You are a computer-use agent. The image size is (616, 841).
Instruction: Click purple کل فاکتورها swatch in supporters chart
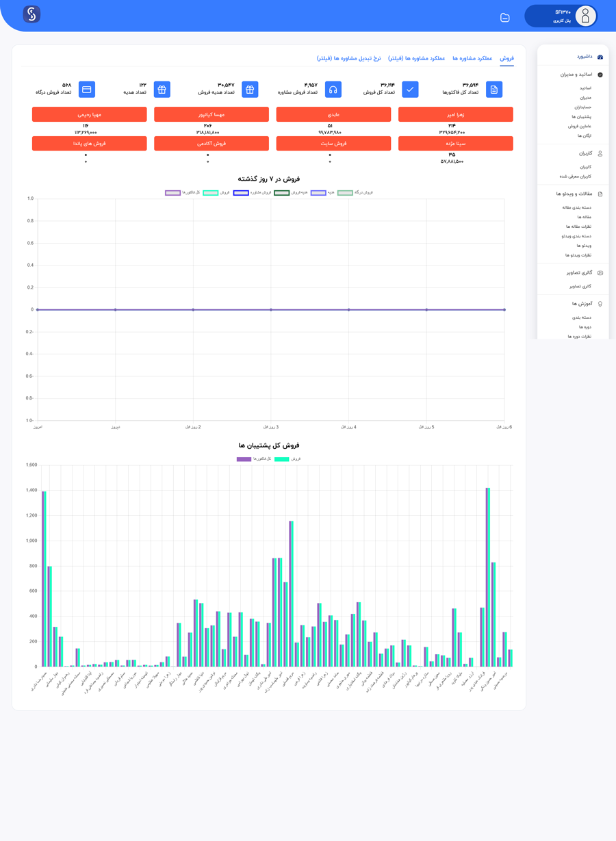pyautogui.click(x=244, y=459)
